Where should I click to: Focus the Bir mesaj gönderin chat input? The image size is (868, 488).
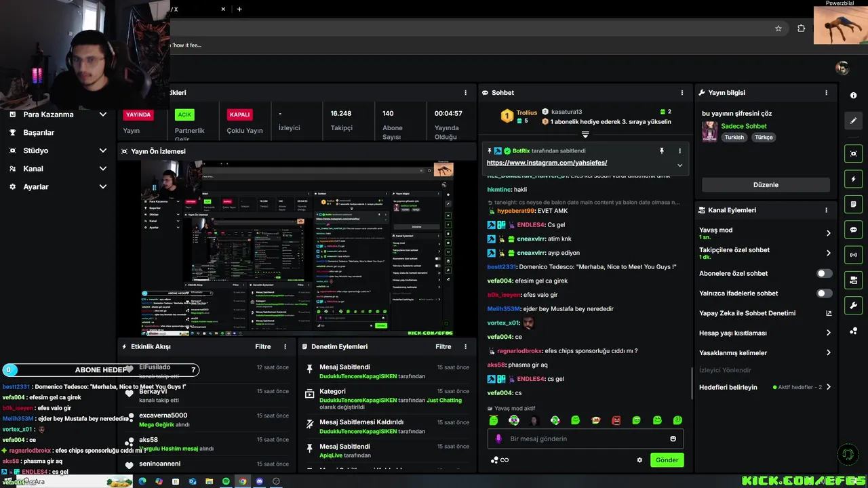[585, 439]
